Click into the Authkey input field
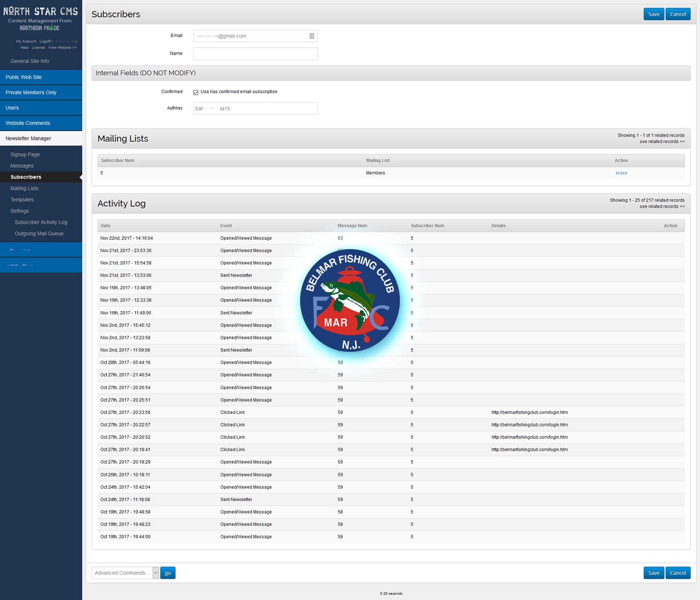700x600 pixels. (255, 108)
